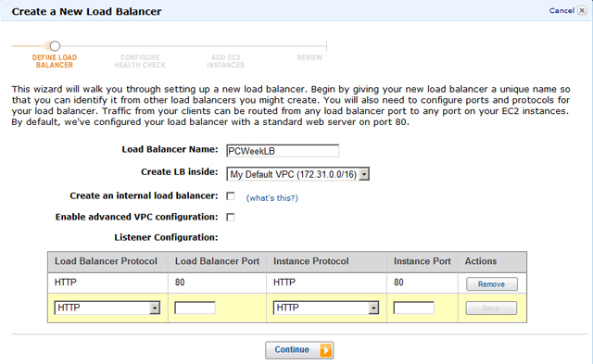Click the Save listener button
The height and width of the screenshot is (364, 593).
[x=491, y=308]
